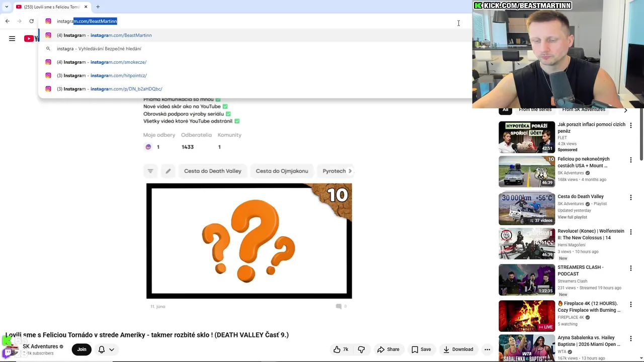Open options for Sabalenka video
Image resolution: width=644 pixels, height=362 pixels.
tap(630, 339)
